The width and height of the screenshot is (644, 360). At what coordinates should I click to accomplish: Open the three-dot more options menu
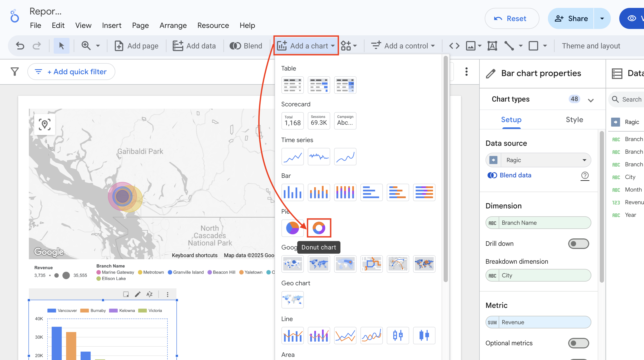pos(466,72)
